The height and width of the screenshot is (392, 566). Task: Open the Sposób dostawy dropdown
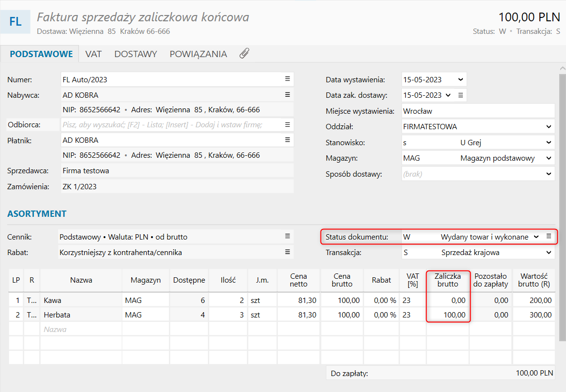coord(549,174)
